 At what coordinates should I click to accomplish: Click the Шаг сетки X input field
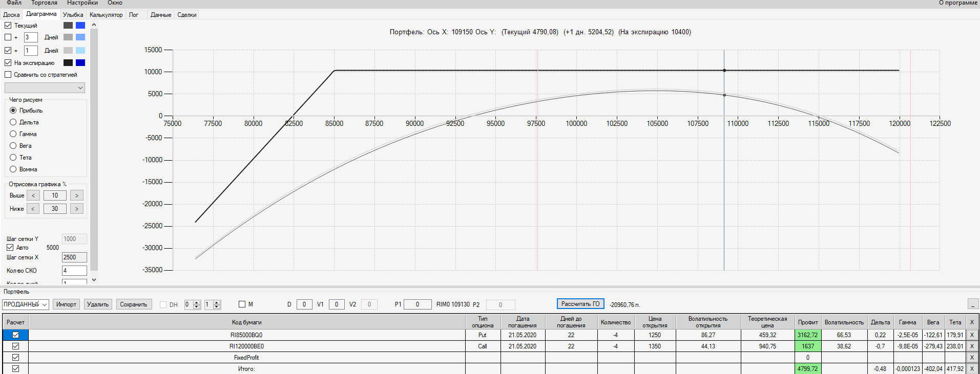point(74,257)
